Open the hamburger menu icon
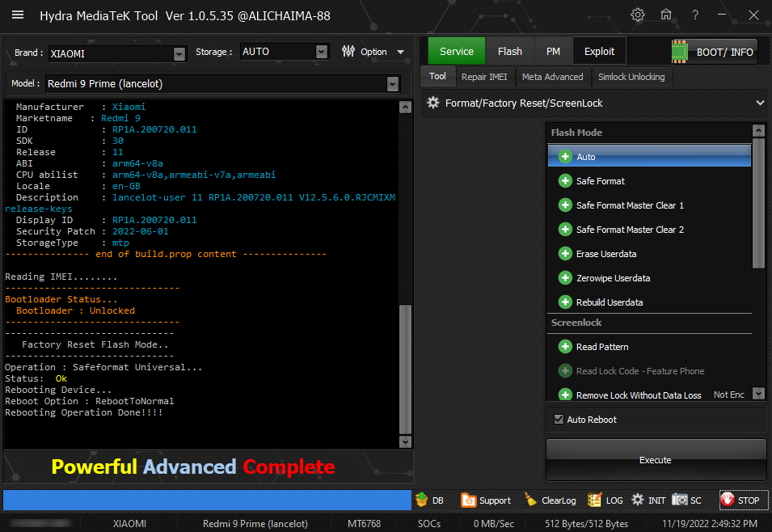 (x=18, y=15)
